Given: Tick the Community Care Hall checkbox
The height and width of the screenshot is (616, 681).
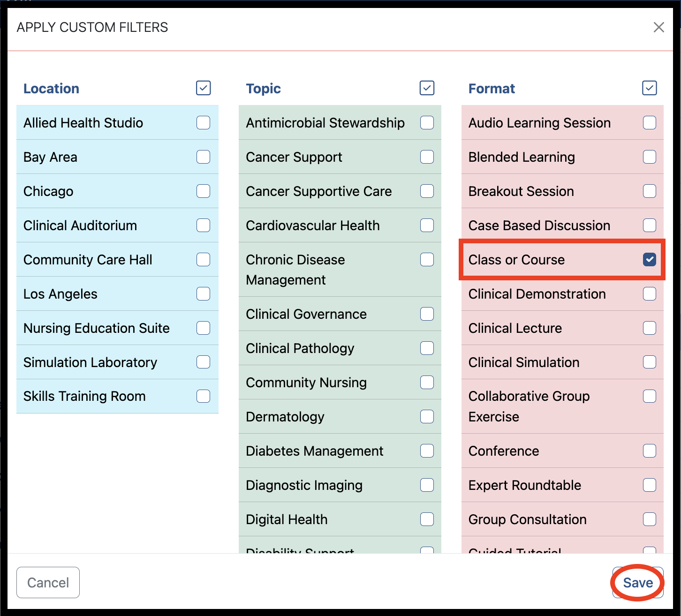Looking at the screenshot, I should (x=204, y=260).
